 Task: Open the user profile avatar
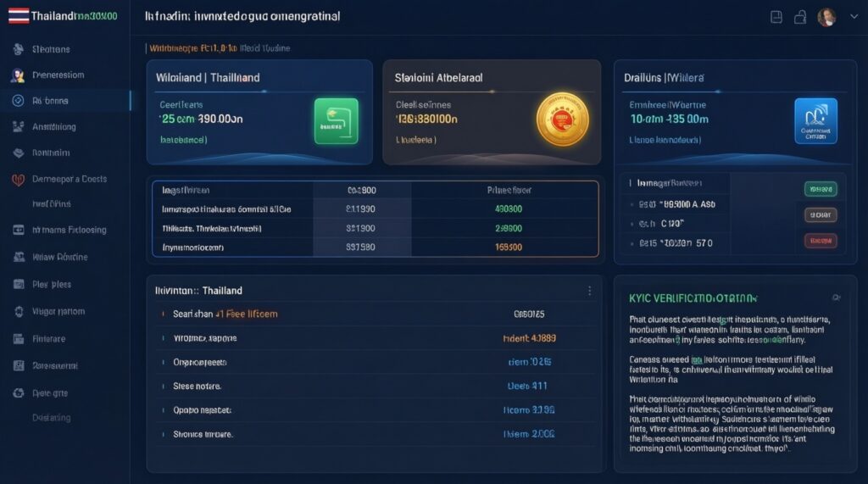pyautogui.click(x=826, y=17)
